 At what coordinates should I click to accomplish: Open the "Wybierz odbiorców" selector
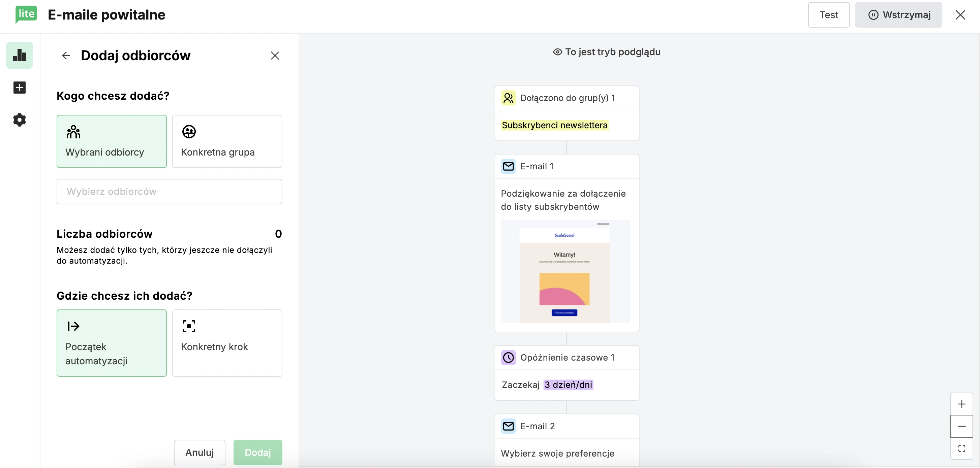point(169,191)
